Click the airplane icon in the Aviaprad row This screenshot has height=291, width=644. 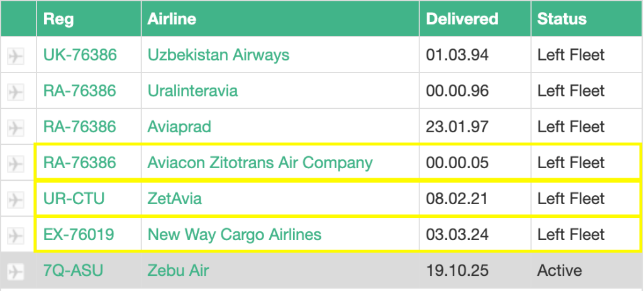click(x=16, y=128)
